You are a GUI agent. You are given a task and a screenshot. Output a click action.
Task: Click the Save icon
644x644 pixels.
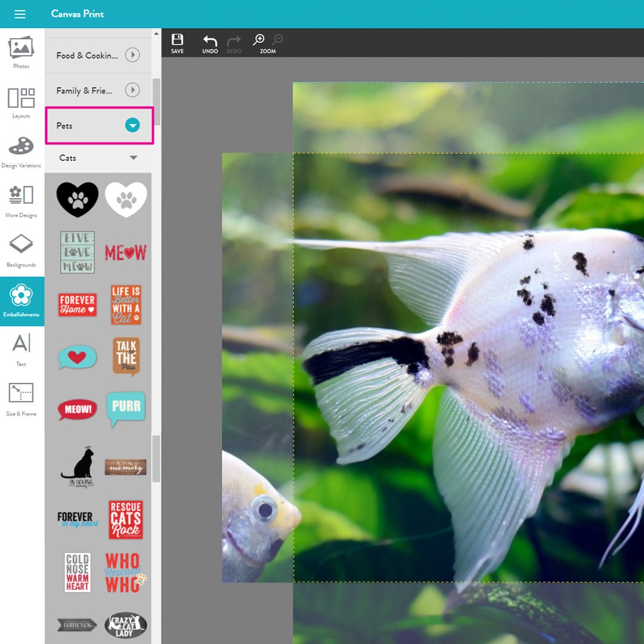177,44
